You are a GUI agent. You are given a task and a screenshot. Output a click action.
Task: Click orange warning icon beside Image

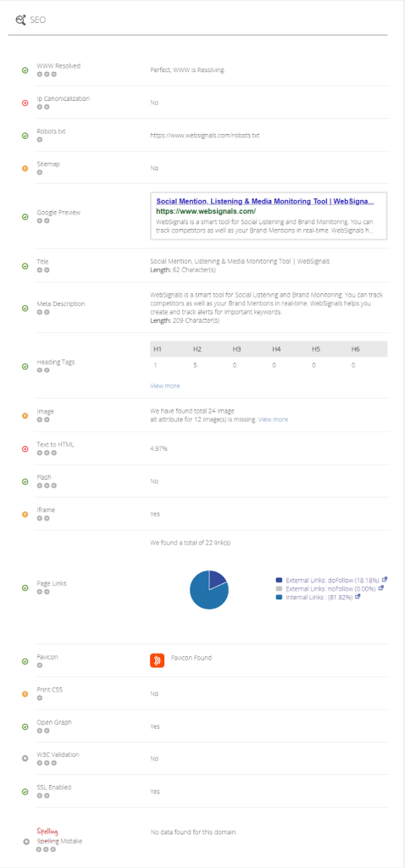point(25,415)
